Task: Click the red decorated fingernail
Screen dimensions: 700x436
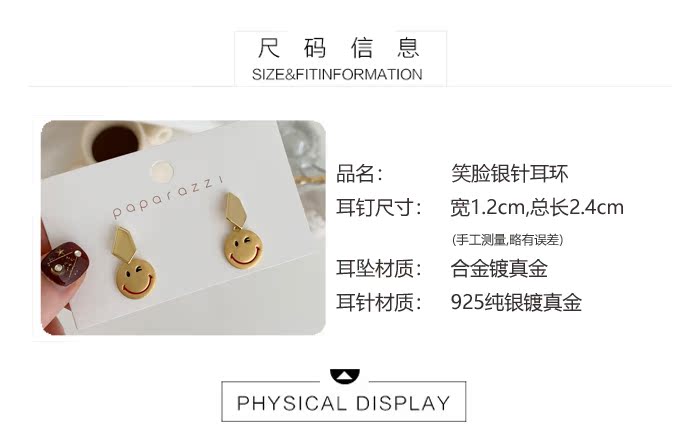Action: click(64, 263)
